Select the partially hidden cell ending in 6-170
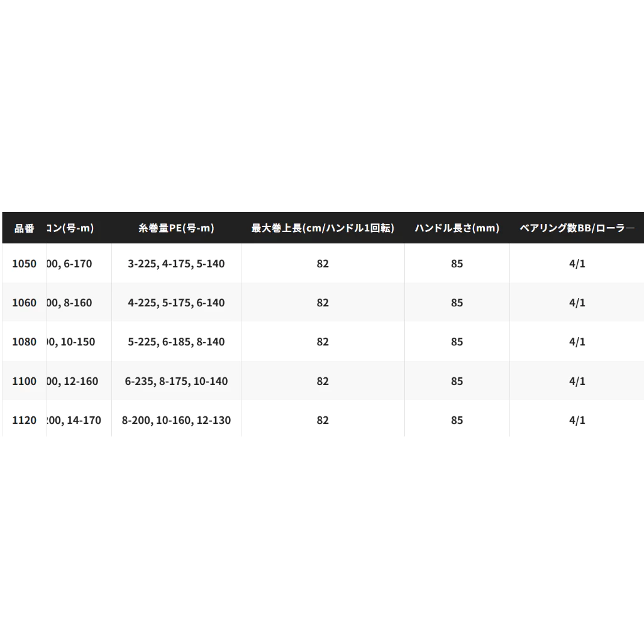Viewport: 644px width, 644px height. [x=70, y=264]
